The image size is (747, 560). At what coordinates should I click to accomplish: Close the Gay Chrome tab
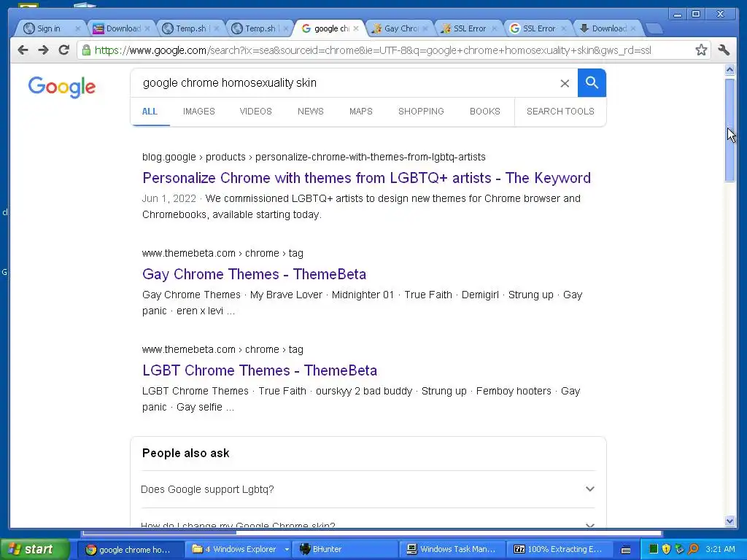425,28
